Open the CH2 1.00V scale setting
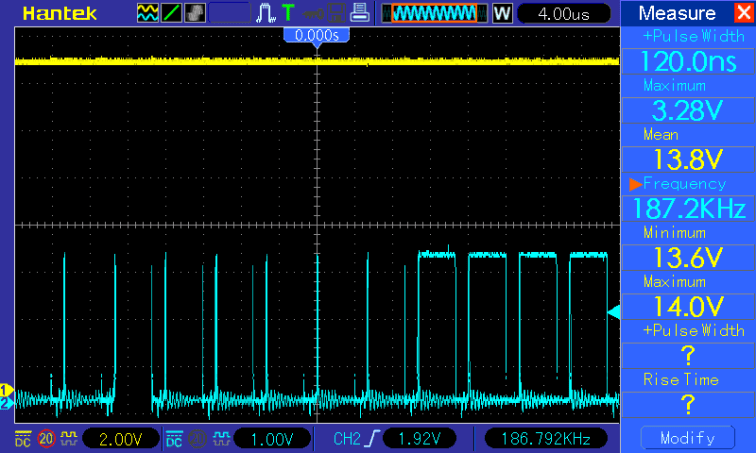This screenshot has width=756, height=453. point(270,439)
